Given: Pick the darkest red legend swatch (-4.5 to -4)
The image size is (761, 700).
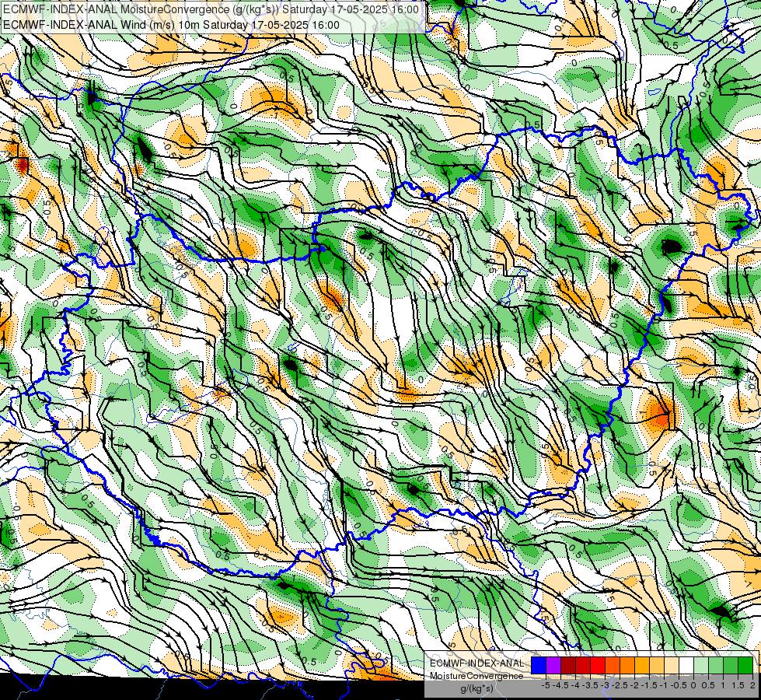Looking at the screenshot, I should click(x=568, y=666).
